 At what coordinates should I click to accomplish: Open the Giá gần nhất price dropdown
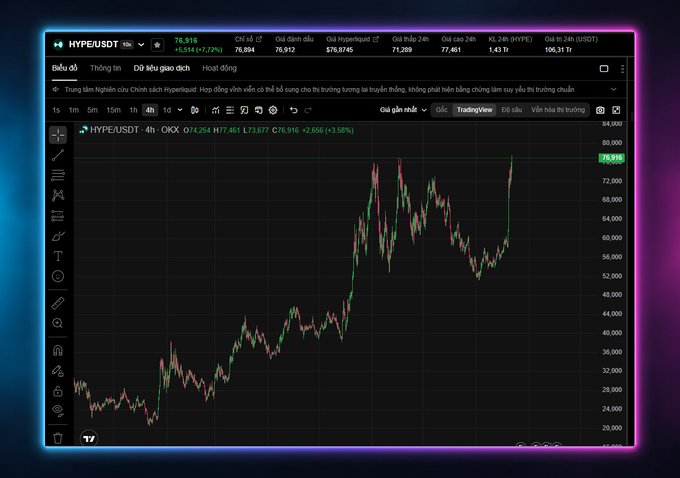click(403, 110)
